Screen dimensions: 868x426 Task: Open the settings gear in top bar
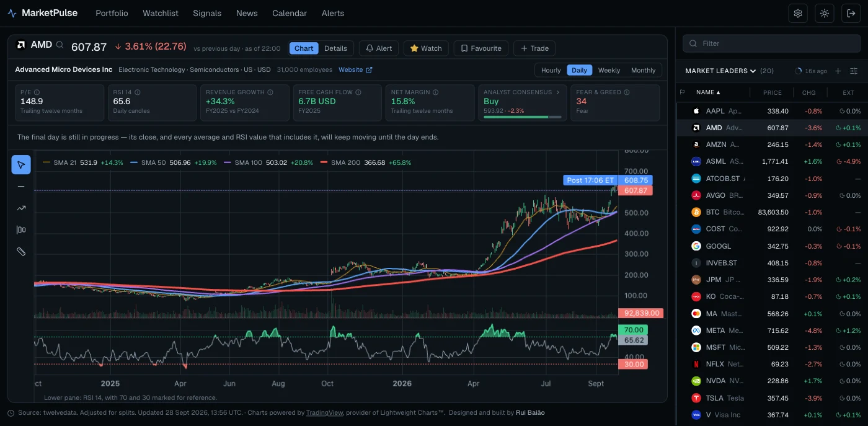point(798,13)
